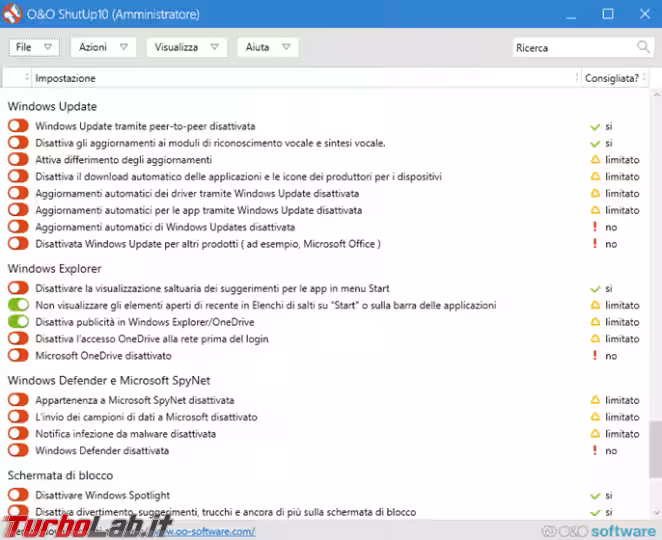
Task: Click the scrollbar up arrow
Action: point(656,95)
